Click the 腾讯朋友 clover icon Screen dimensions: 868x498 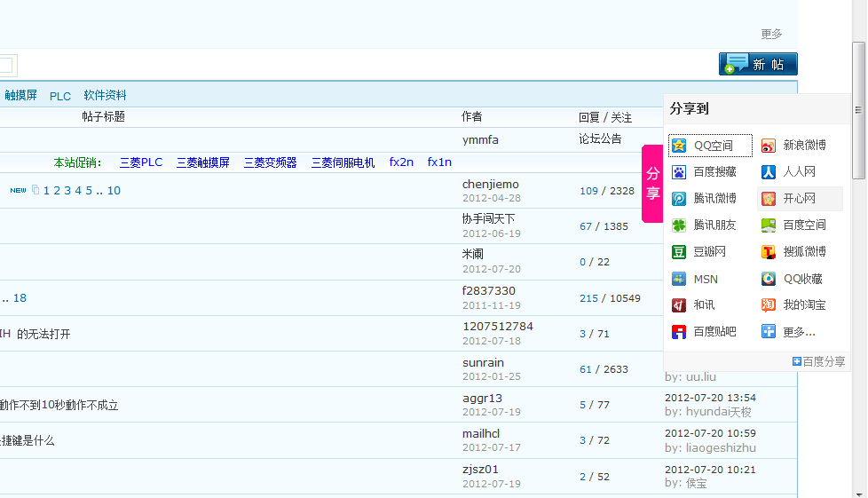click(679, 225)
